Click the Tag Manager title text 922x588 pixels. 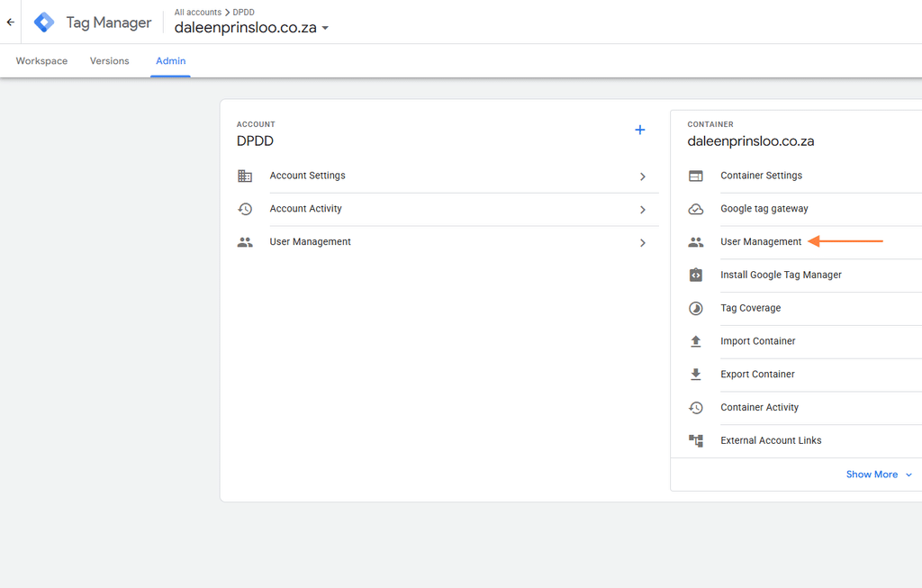click(109, 23)
